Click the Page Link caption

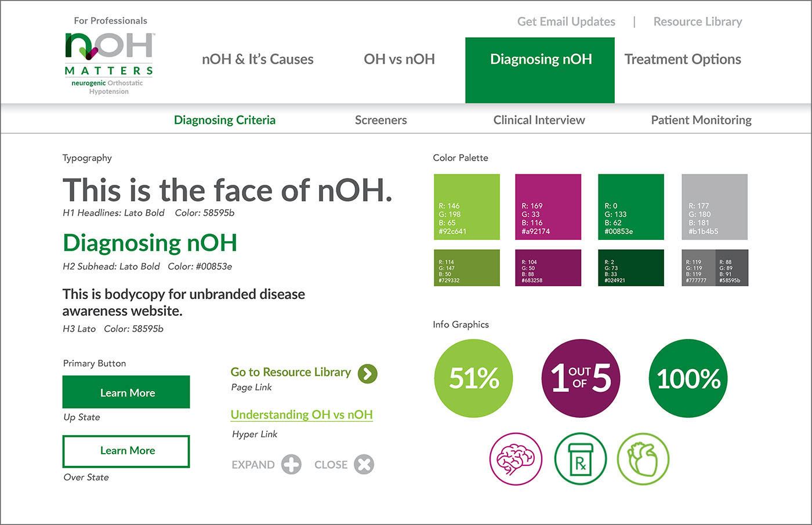click(x=251, y=387)
